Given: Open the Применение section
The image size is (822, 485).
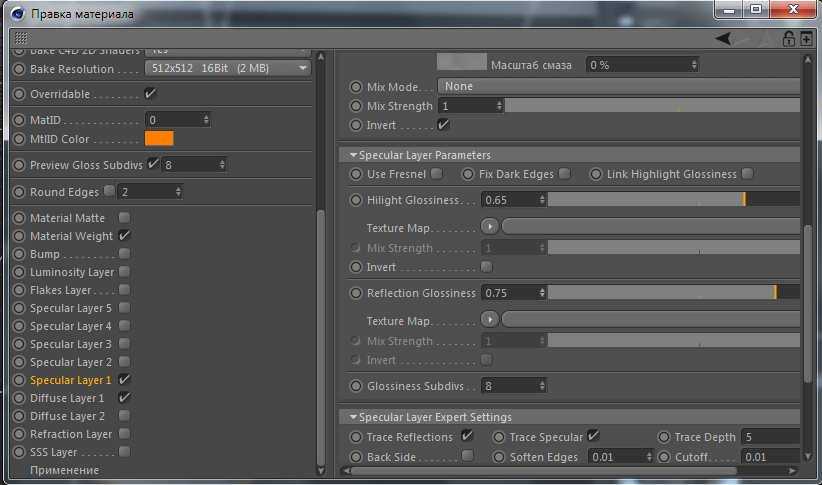Looking at the screenshot, I should point(64,470).
